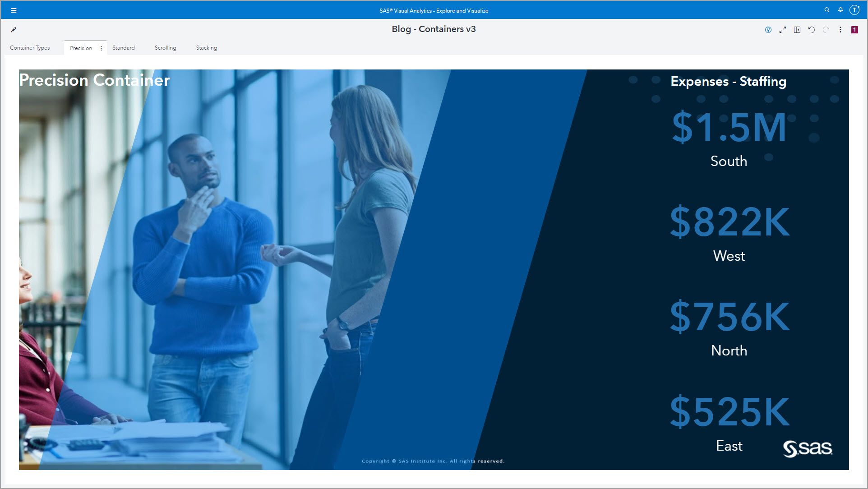Switch to the Standard tab
Screen dimensions: 868x489
(124, 48)
